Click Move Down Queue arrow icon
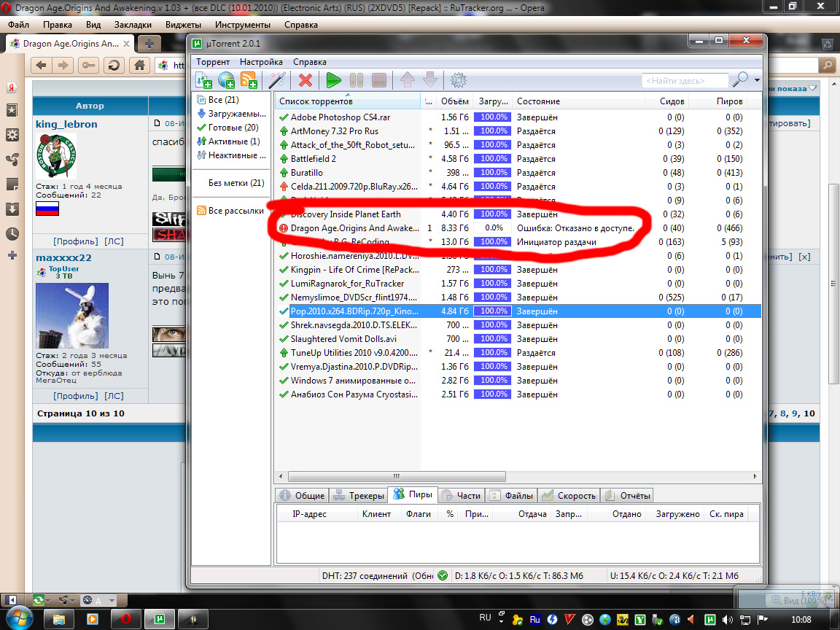840x630 pixels. point(429,80)
